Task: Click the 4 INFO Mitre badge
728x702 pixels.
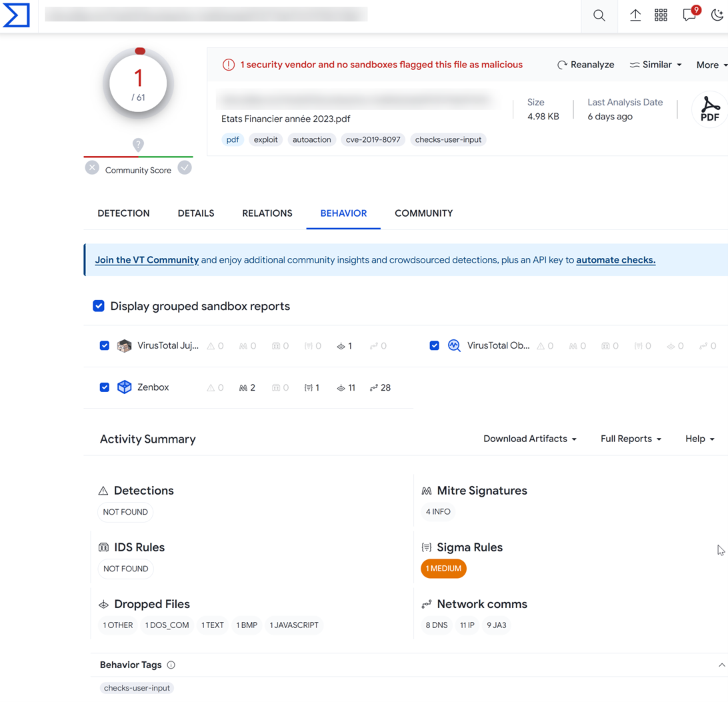Action: (438, 511)
